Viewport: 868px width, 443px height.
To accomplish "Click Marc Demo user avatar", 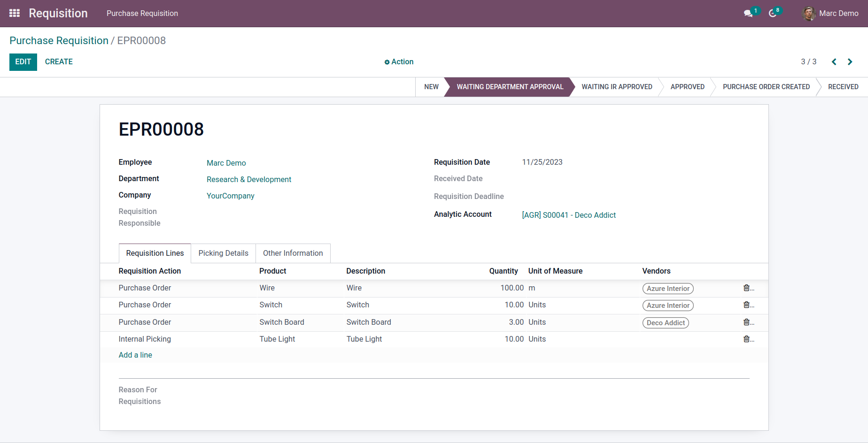I will pyautogui.click(x=808, y=14).
